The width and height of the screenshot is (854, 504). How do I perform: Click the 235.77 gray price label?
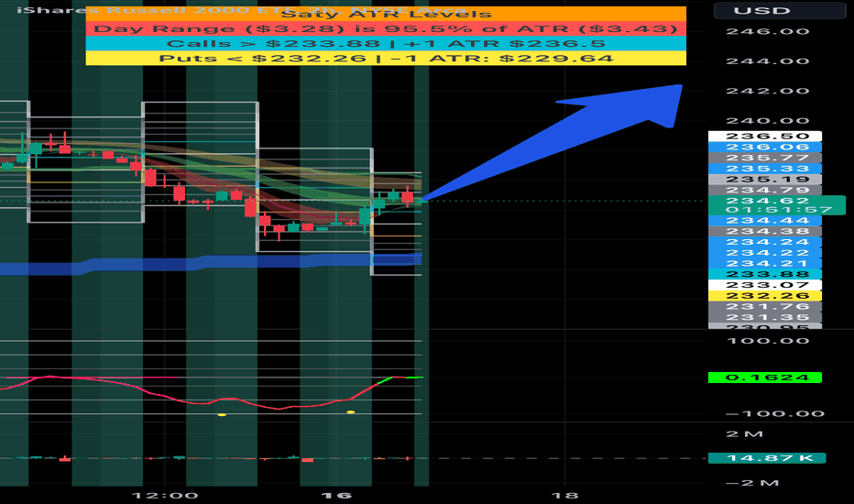pos(765,158)
